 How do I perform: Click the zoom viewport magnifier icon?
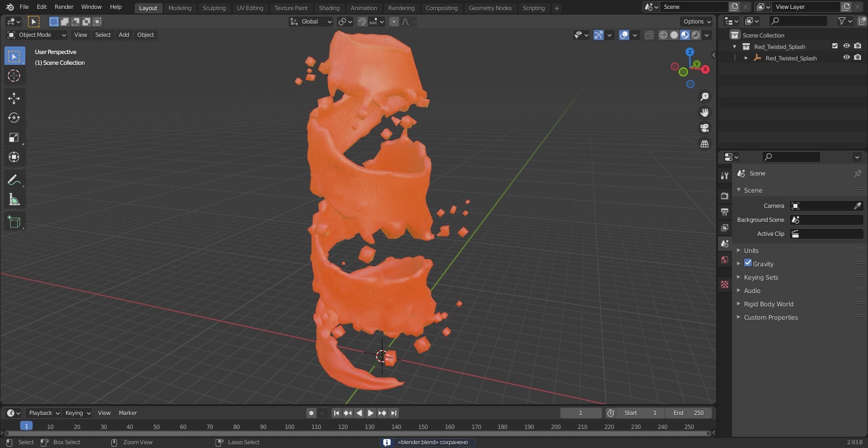tap(704, 97)
